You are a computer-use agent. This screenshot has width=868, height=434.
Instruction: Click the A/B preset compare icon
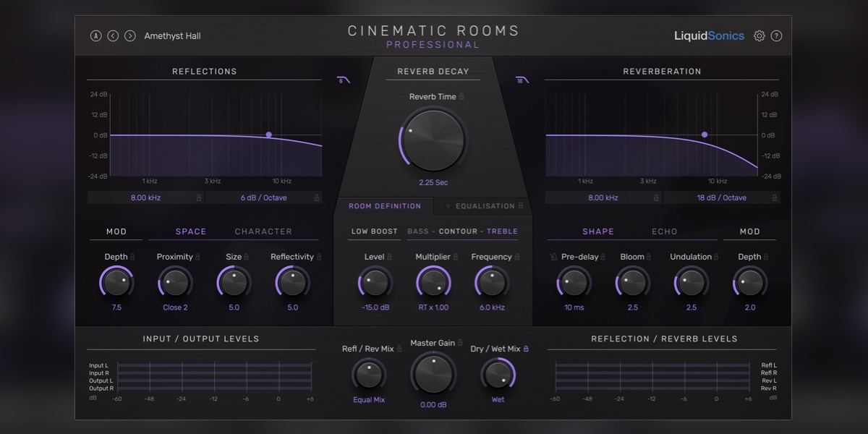pyautogui.click(x=95, y=35)
